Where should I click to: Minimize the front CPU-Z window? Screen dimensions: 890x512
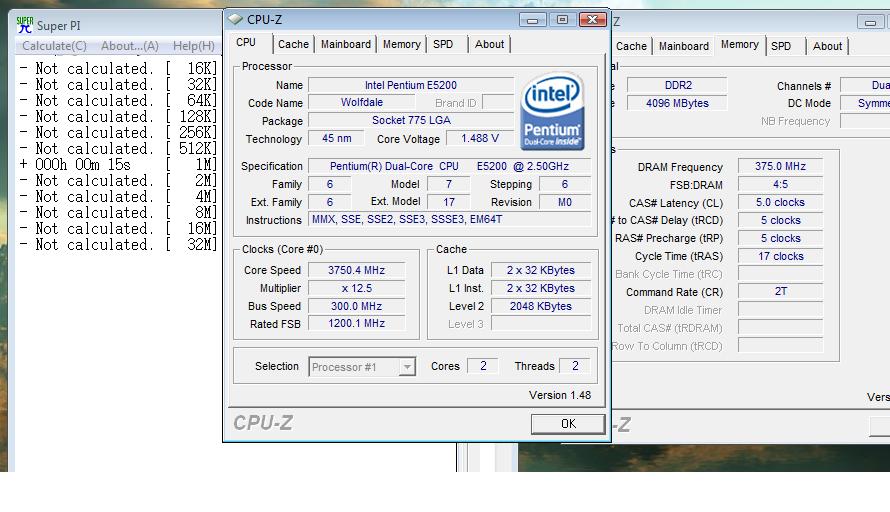coord(532,20)
